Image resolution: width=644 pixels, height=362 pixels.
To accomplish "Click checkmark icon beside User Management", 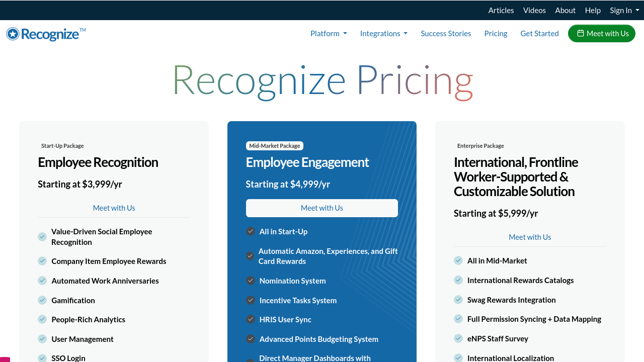I will pos(42,339).
